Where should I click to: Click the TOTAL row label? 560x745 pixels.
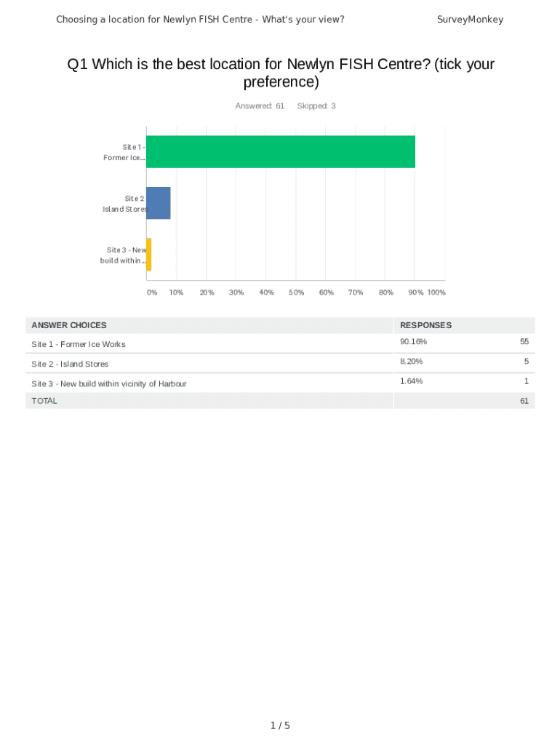click(44, 401)
